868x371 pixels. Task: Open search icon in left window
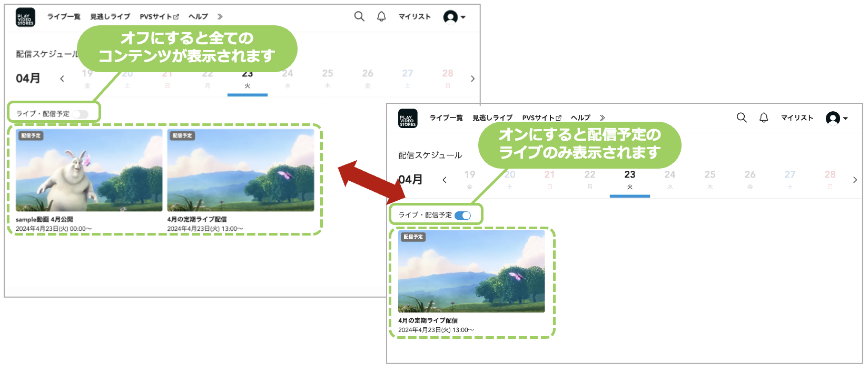tap(359, 16)
